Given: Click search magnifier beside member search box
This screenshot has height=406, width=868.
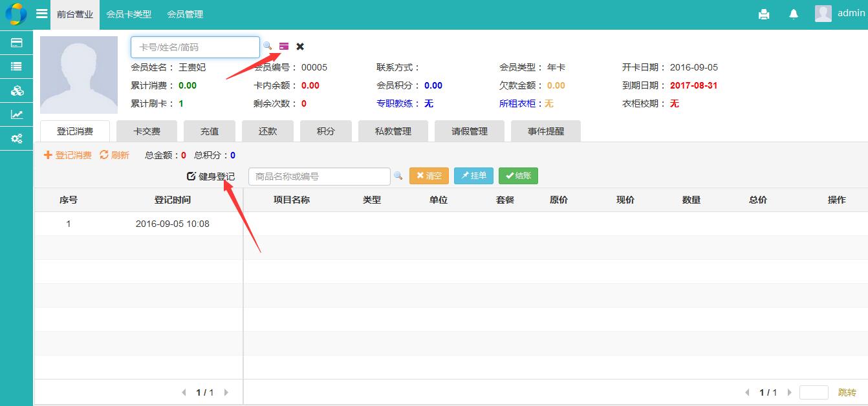Looking at the screenshot, I should (267, 47).
